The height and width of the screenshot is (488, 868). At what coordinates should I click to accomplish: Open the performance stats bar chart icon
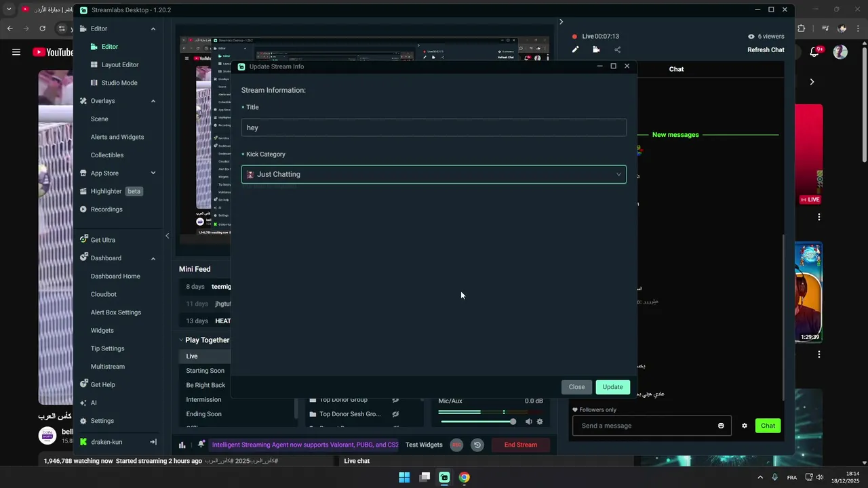click(x=182, y=445)
